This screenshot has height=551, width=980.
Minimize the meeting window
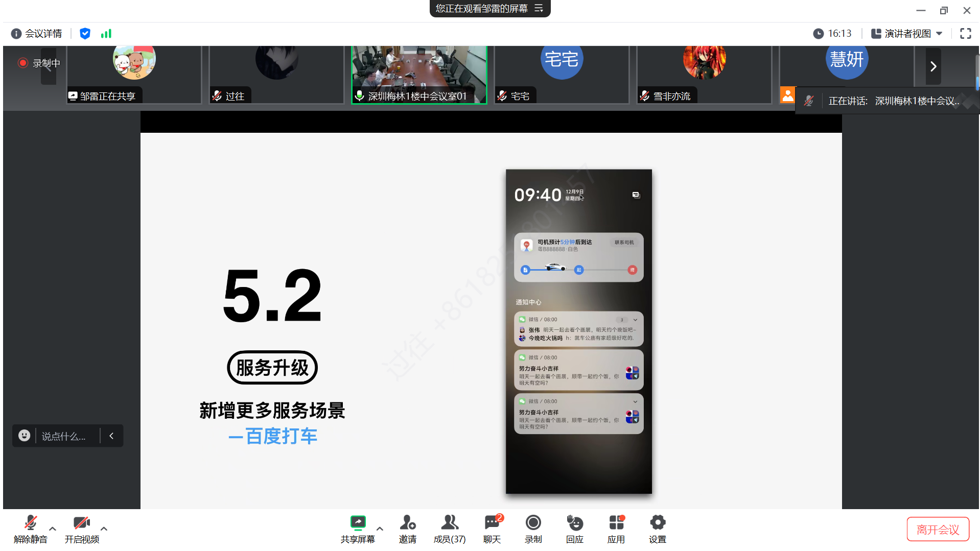pyautogui.click(x=921, y=10)
